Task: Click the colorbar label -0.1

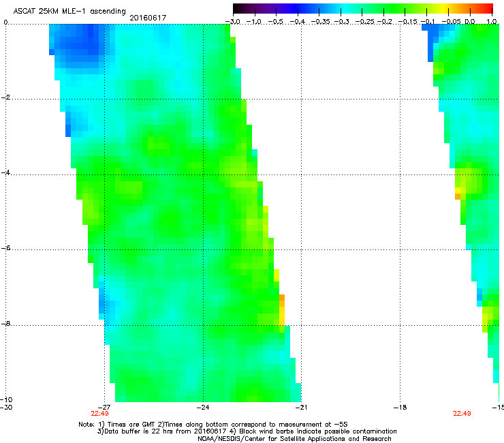Action: point(428,22)
